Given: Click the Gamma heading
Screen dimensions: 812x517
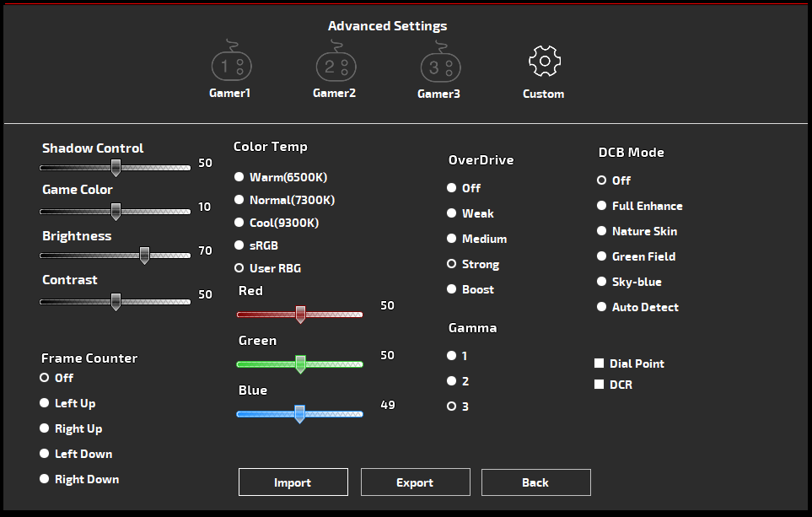Looking at the screenshot, I should tap(473, 328).
